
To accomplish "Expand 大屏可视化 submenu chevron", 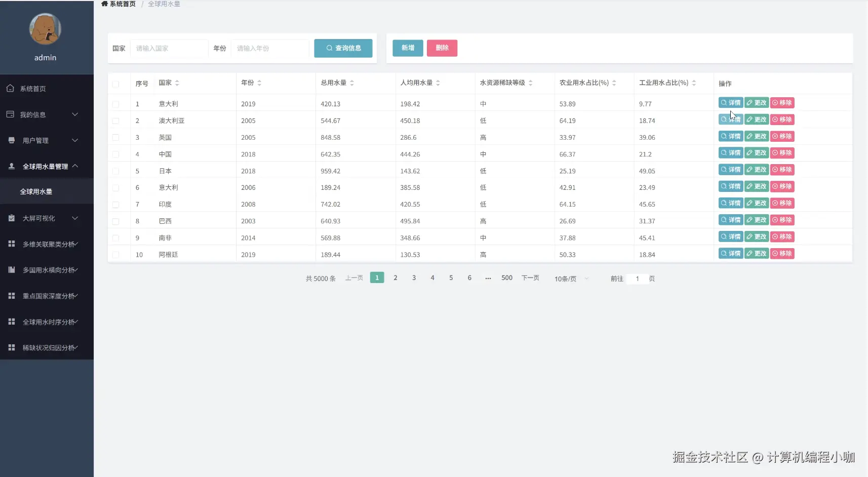I will pos(75,218).
